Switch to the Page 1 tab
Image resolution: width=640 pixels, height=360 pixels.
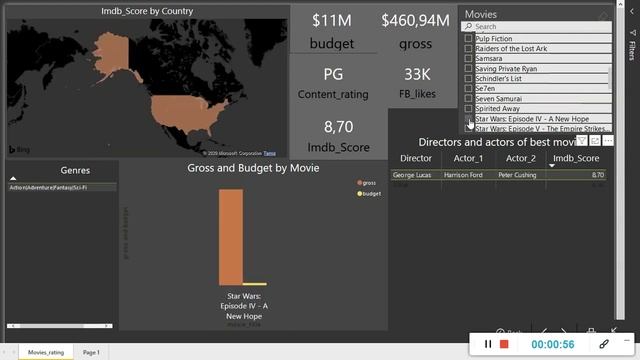[x=91, y=352]
